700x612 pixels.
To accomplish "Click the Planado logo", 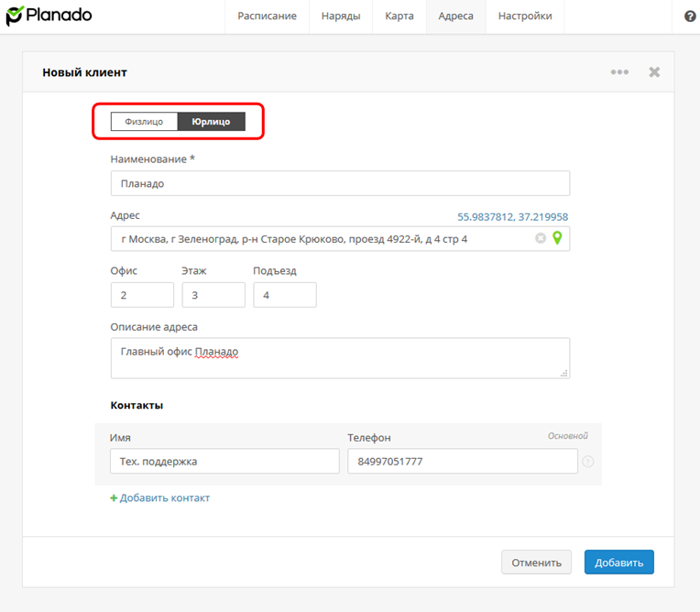I will coord(49,16).
